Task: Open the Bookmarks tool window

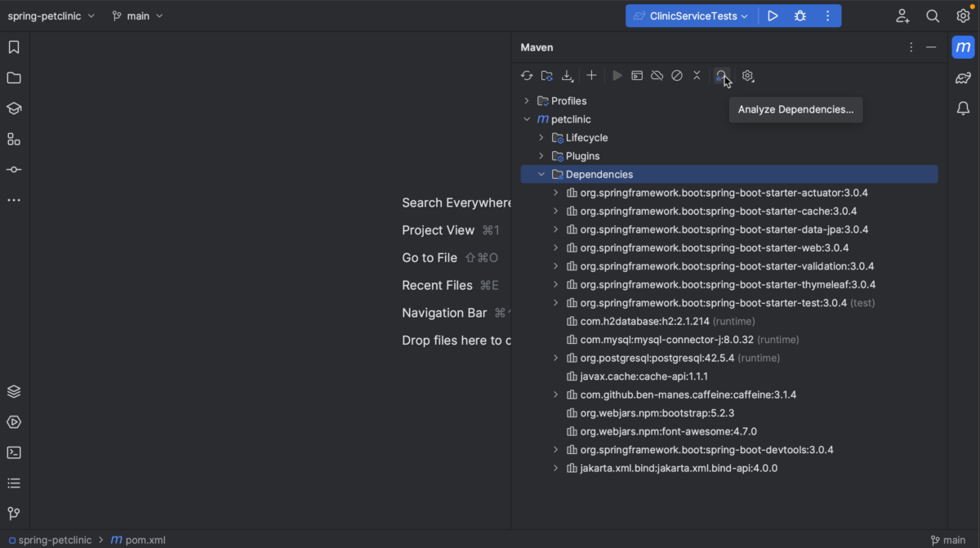Action: [13, 47]
